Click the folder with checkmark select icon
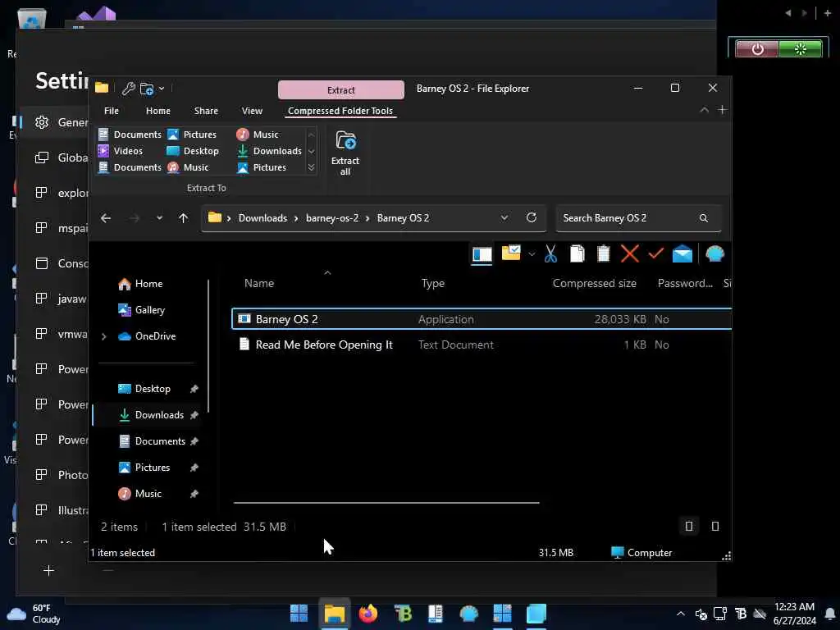The image size is (840, 630). click(x=511, y=253)
